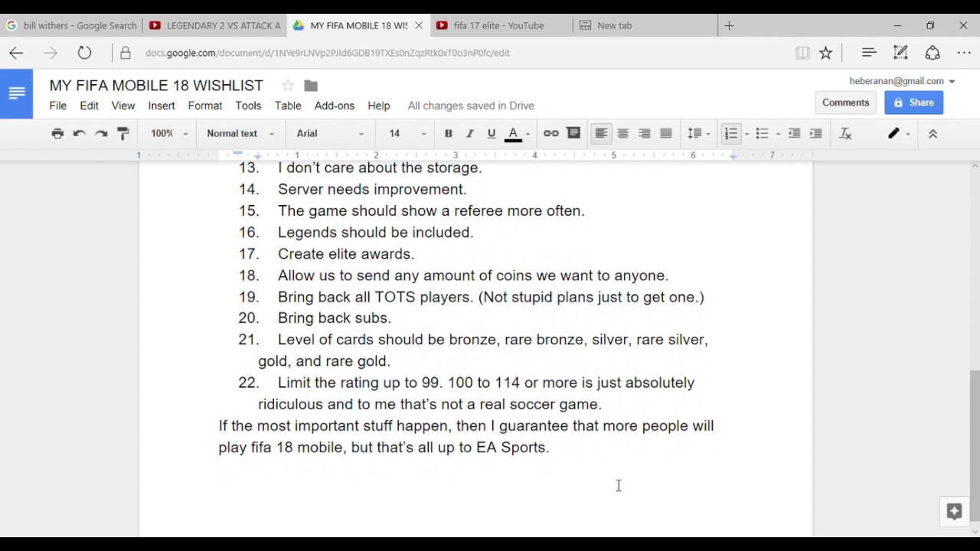The width and height of the screenshot is (980, 551).
Task: Open the browser share icon
Action: pyautogui.click(x=933, y=53)
